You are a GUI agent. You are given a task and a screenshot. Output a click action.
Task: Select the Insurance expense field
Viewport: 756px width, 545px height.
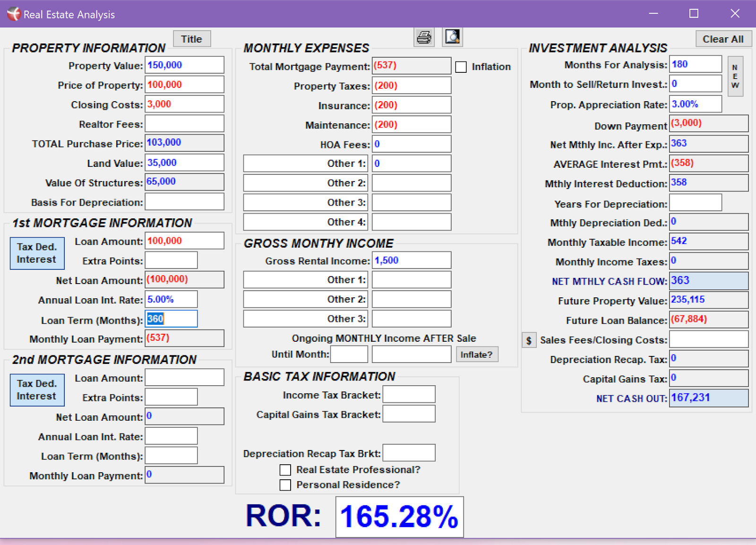pos(412,105)
